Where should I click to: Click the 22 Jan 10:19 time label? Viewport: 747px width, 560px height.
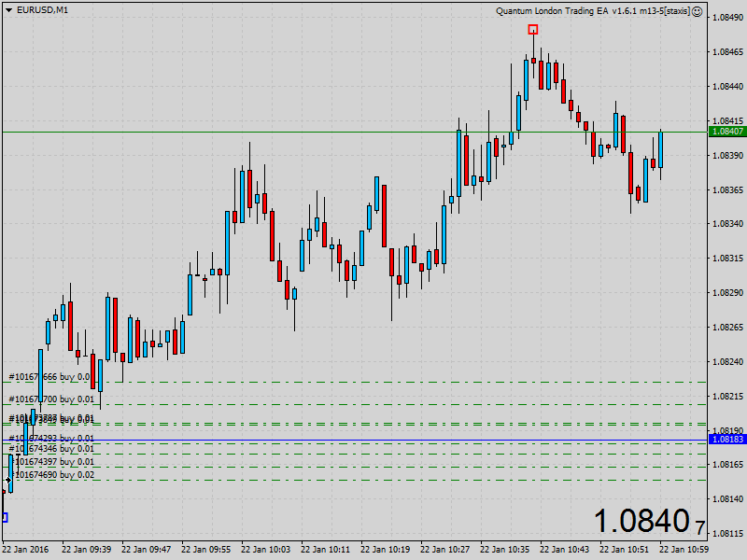386,550
